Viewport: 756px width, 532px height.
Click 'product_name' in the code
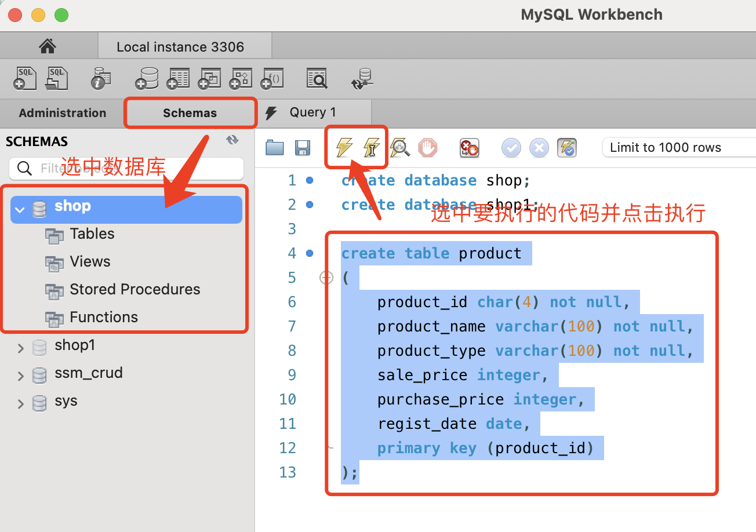pos(431,326)
